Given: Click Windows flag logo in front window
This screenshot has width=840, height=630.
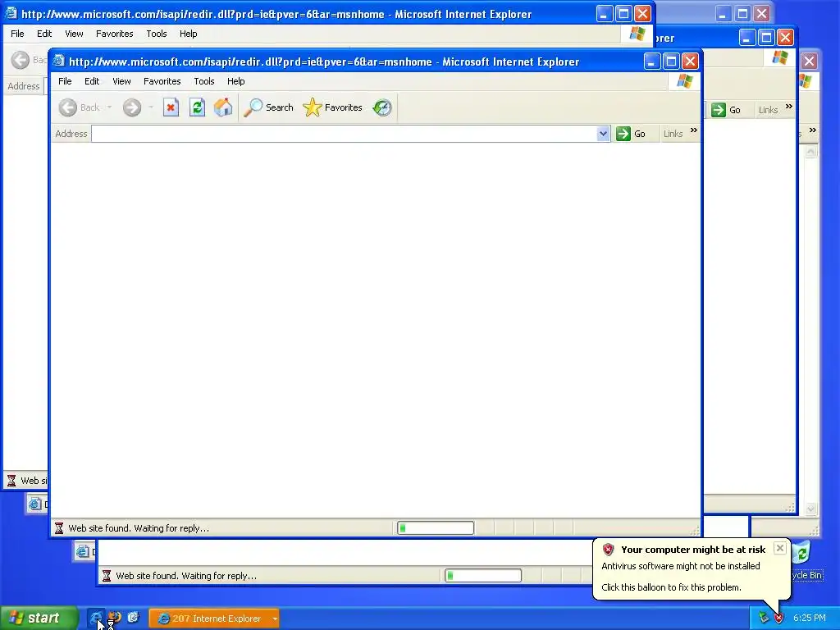Looking at the screenshot, I should coord(685,81).
